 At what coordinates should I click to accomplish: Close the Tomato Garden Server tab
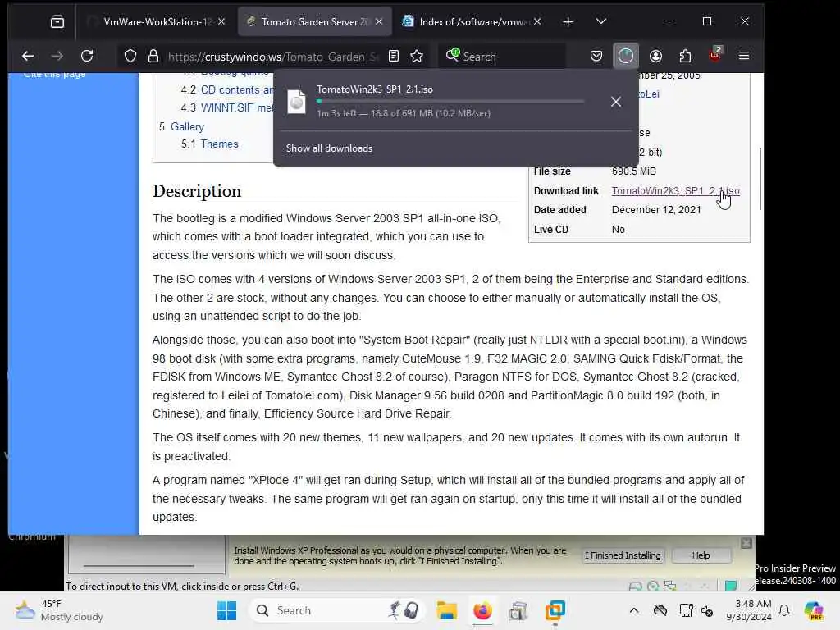tap(379, 22)
